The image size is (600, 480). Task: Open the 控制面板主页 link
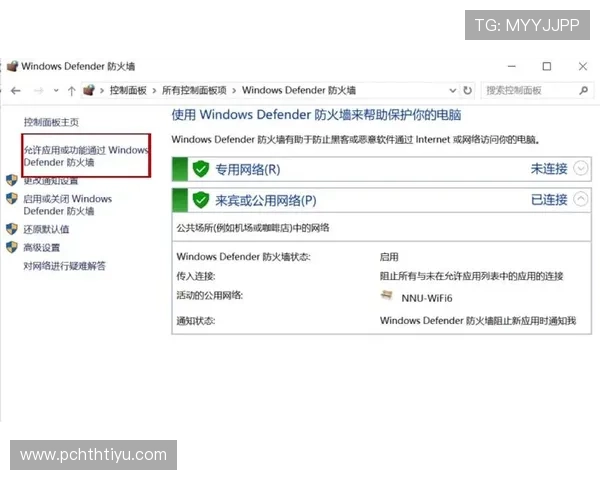(x=51, y=122)
